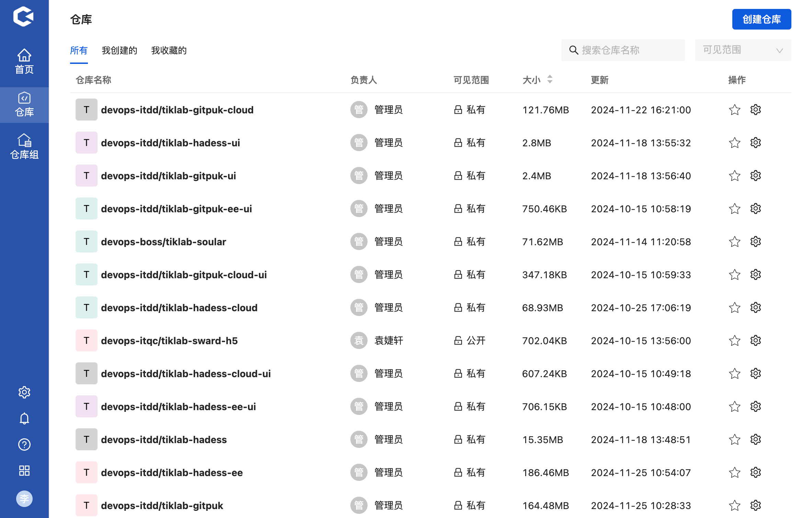Star the tiklab-hadess-cloud repository

tap(734, 308)
